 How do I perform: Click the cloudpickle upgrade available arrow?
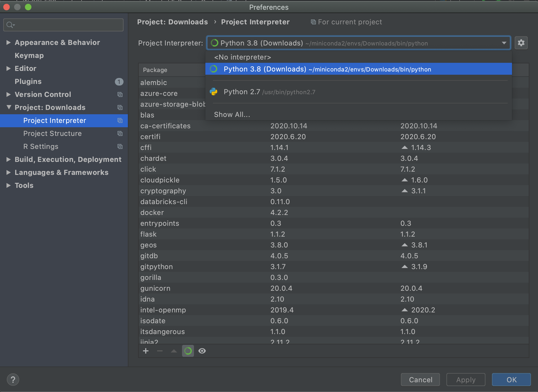404,180
